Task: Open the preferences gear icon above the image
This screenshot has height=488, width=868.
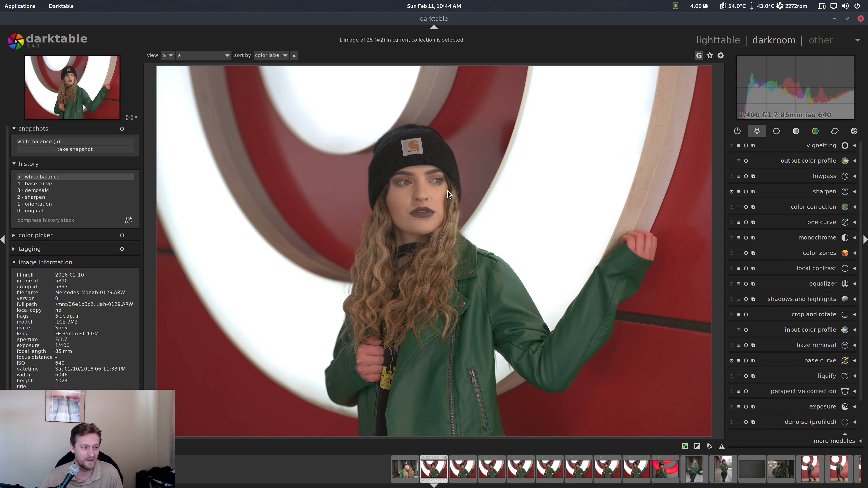Action: click(x=720, y=55)
